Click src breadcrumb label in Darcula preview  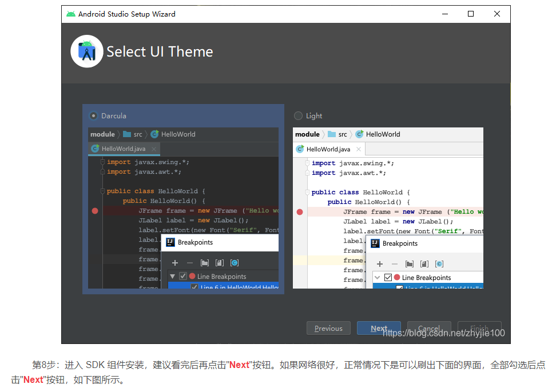[x=138, y=135]
